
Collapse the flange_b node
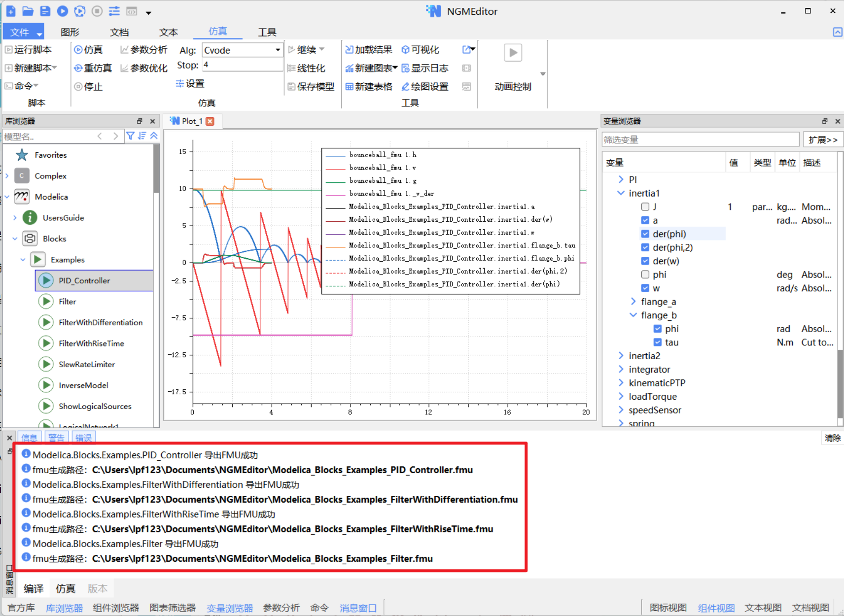pos(633,315)
